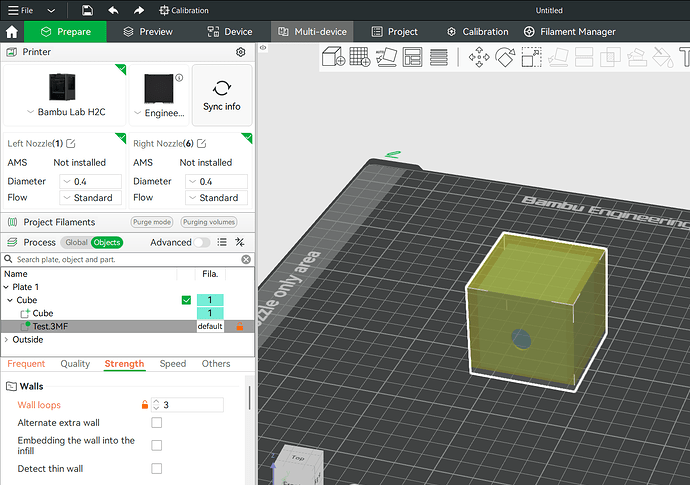Screen dimensions: 690x485
Task: Toggle the Cube printable green checkbox
Action: [x=186, y=300]
